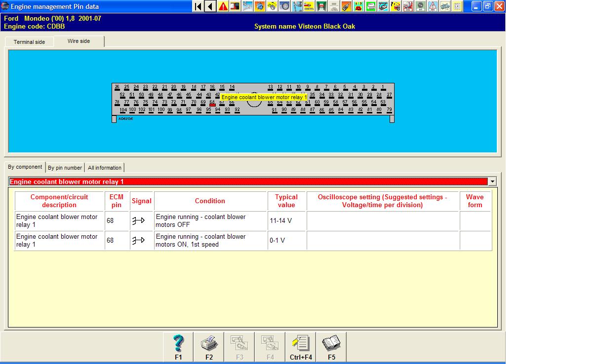This screenshot has height=364, width=599.
Task: Click the Oscilloscope setting column header
Action: click(383, 201)
